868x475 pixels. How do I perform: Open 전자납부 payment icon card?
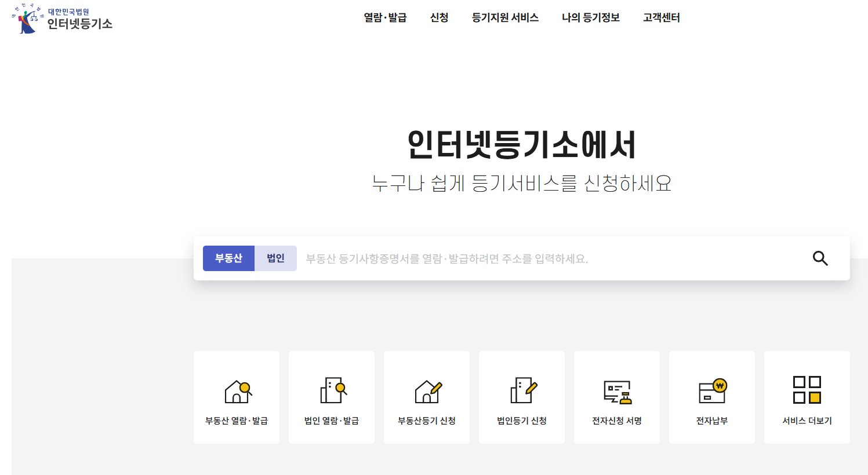click(712, 397)
